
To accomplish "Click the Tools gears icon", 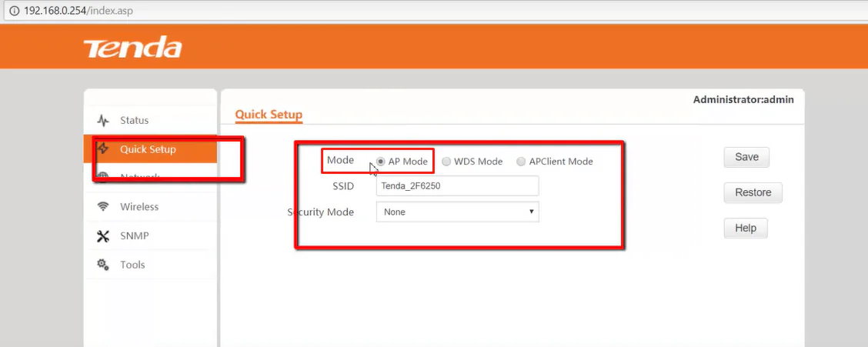I will (x=103, y=265).
